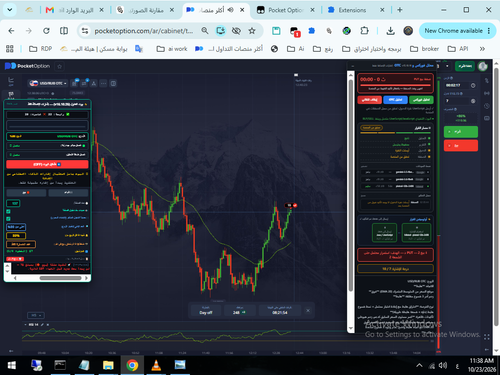Viewport: 500px width, 375px height.
Task: Open the broker bookmarks folder
Action: 424,49
